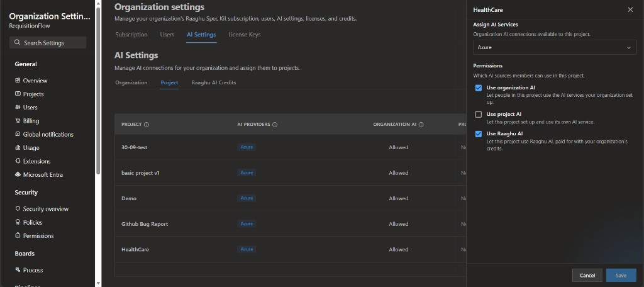The width and height of the screenshot is (644, 287).
Task: Click the search magnifier icon
Action: [x=17, y=43]
